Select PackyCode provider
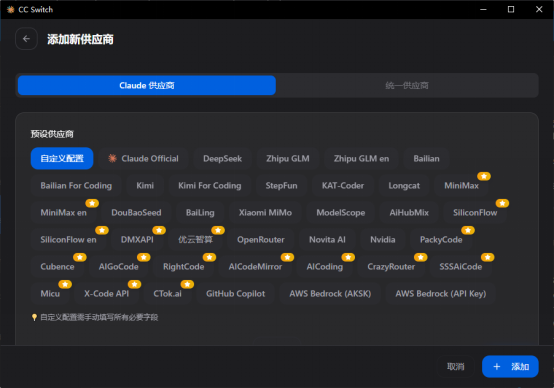Viewport: 554px width, 388px height. coord(441,240)
